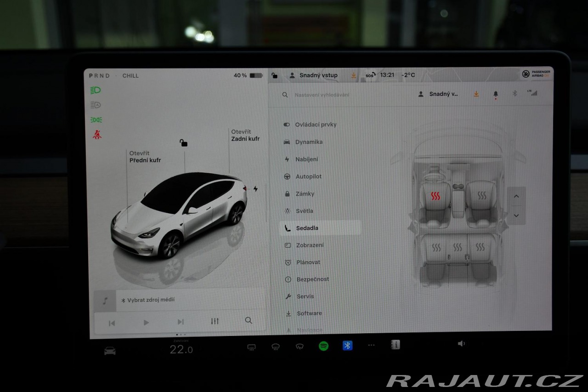This screenshot has height=392, width=588.
Task: Open the car controls icon in bottom bar
Action: tap(110, 351)
